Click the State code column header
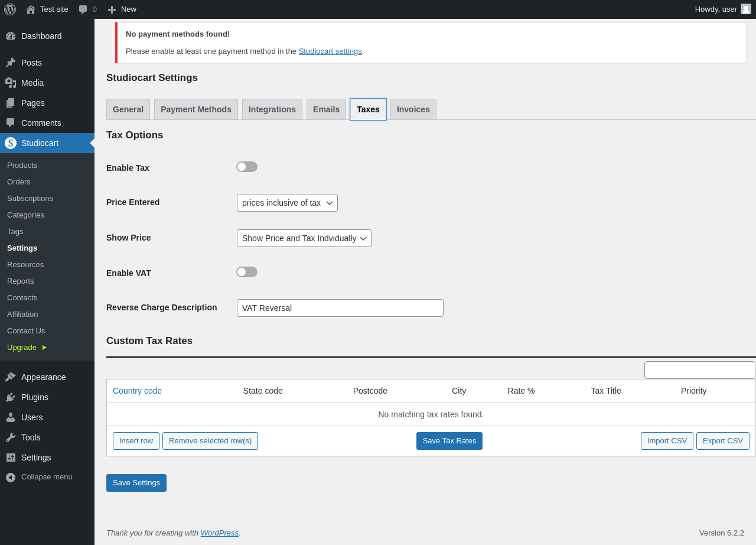 263,391
